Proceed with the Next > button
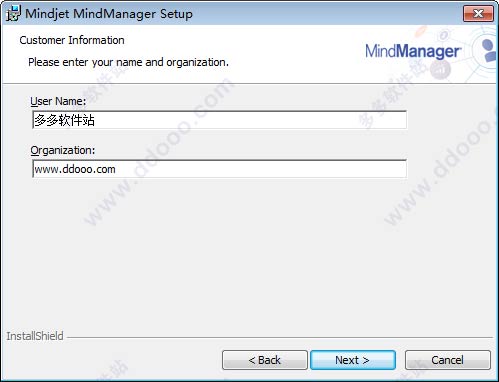 [x=353, y=360]
